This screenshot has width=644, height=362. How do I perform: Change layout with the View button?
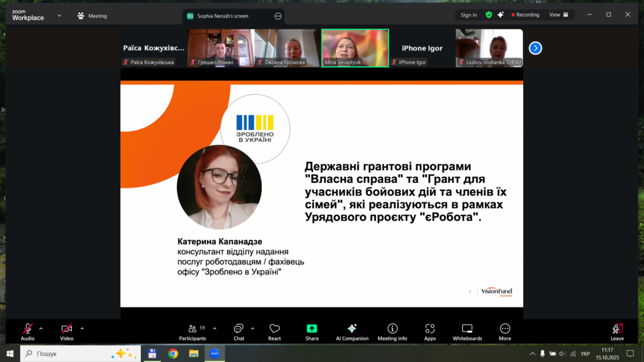(558, 15)
